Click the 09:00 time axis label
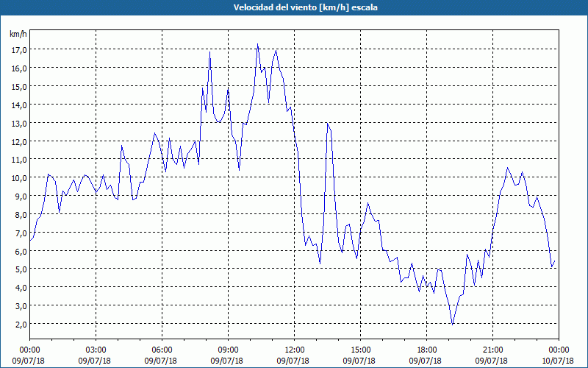This screenshot has height=368, width=588. pyautogui.click(x=228, y=350)
